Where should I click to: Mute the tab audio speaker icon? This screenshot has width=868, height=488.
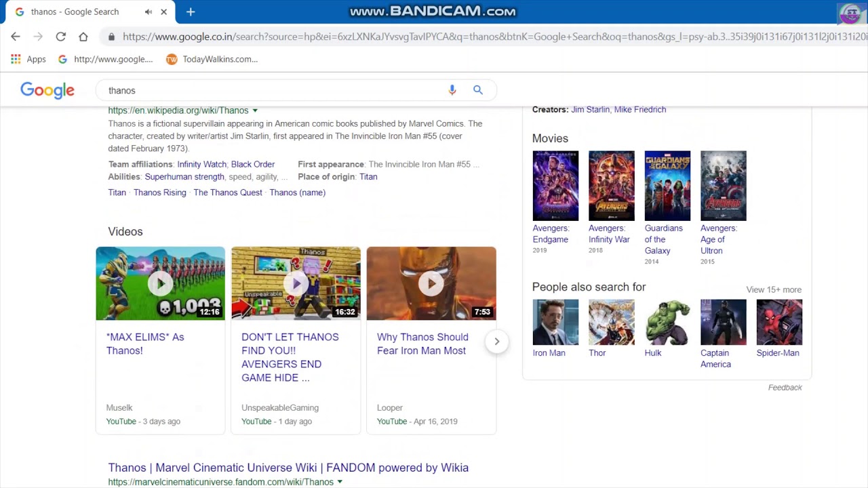(149, 12)
